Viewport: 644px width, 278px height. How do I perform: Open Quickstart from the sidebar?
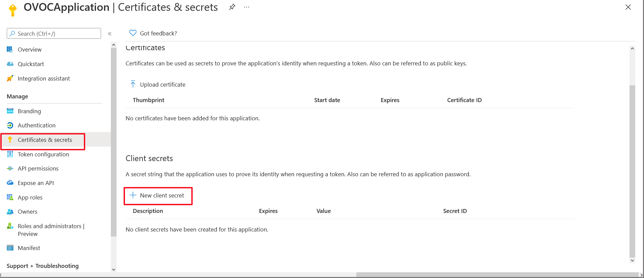coord(31,64)
